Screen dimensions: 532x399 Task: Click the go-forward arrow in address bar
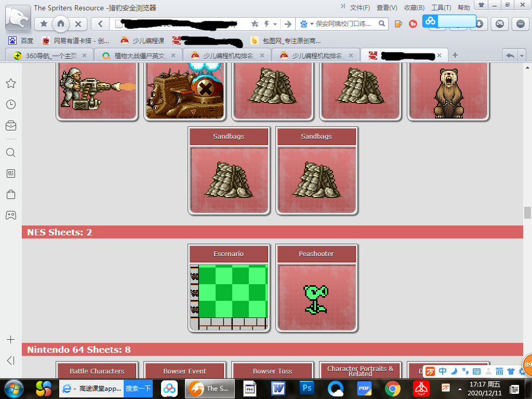coord(288,24)
